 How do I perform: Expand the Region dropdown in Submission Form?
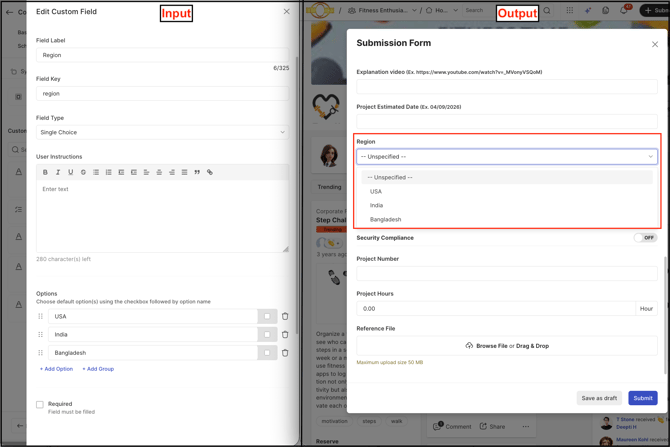click(507, 157)
